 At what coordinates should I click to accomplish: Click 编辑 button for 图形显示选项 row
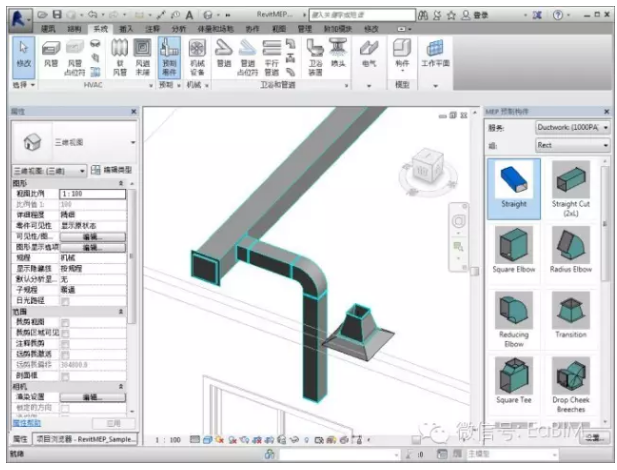(92, 248)
